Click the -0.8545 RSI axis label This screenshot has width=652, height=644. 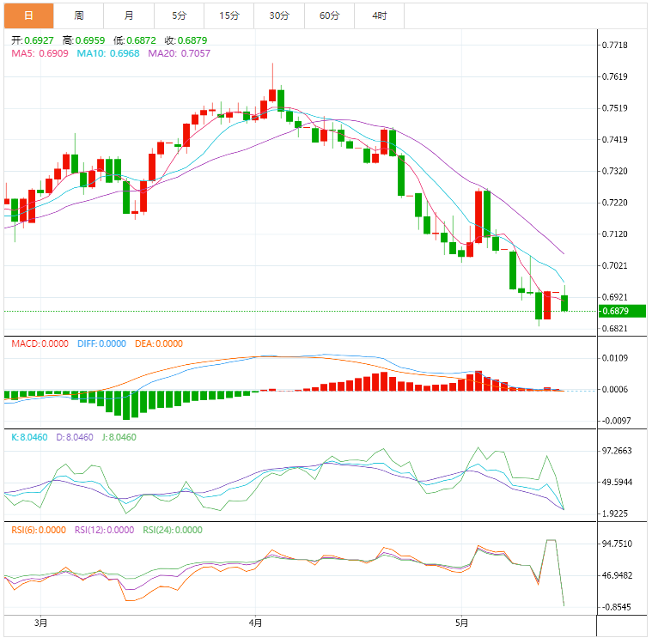click(x=616, y=607)
